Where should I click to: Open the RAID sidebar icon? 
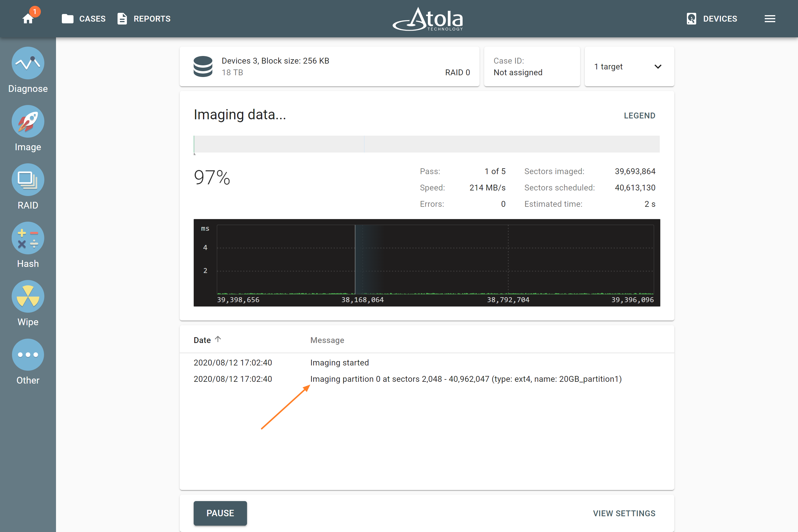click(28, 180)
